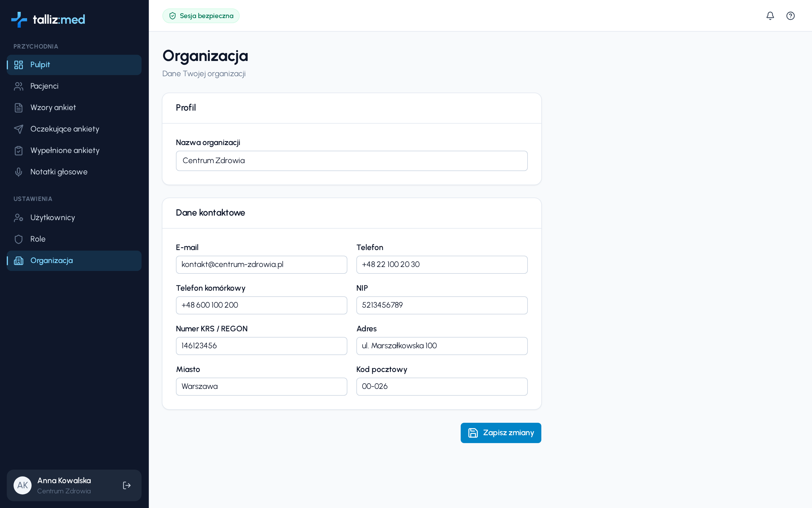This screenshot has width=812, height=508.
Task: Click the PRZYCHODNIA section label
Action: click(x=36, y=46)
